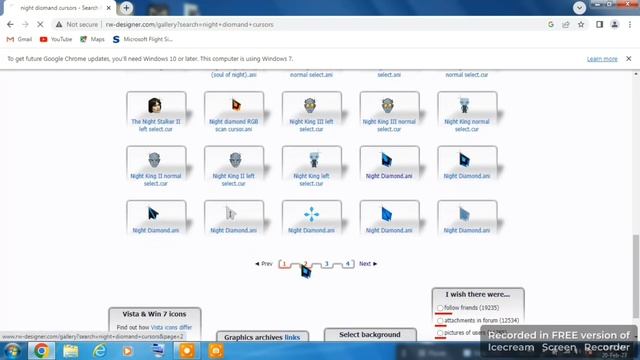Click the Select background panel header
The height and width of the screenshot is (360, 640).
click(x=370, y=335)
